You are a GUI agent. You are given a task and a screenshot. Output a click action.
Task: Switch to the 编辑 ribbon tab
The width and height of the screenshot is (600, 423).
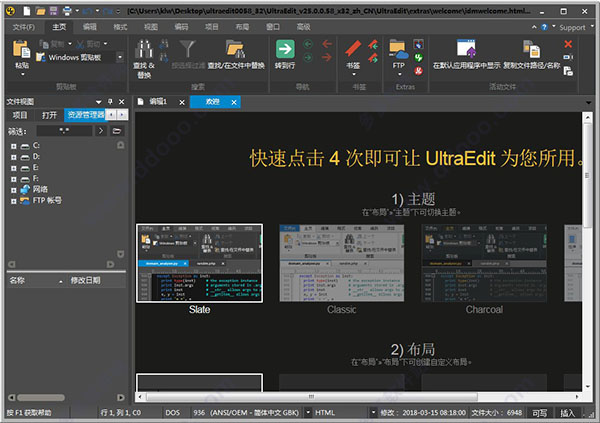(x=90, y=27)
